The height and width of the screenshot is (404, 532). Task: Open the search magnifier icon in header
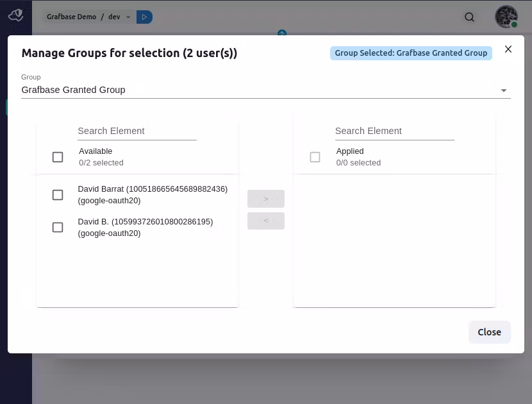(x=469, y=17)
